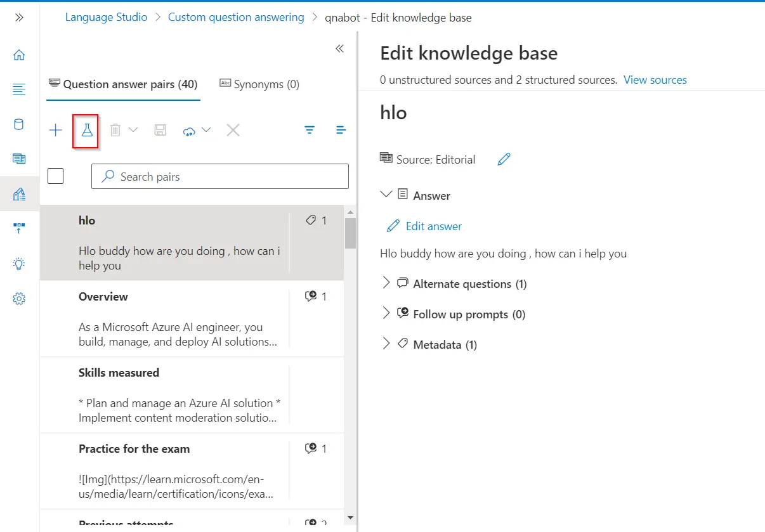The height and width of the screenshot is (532, 765).
Task: Collapse the Answer section chevron
Action: point(386,195)
